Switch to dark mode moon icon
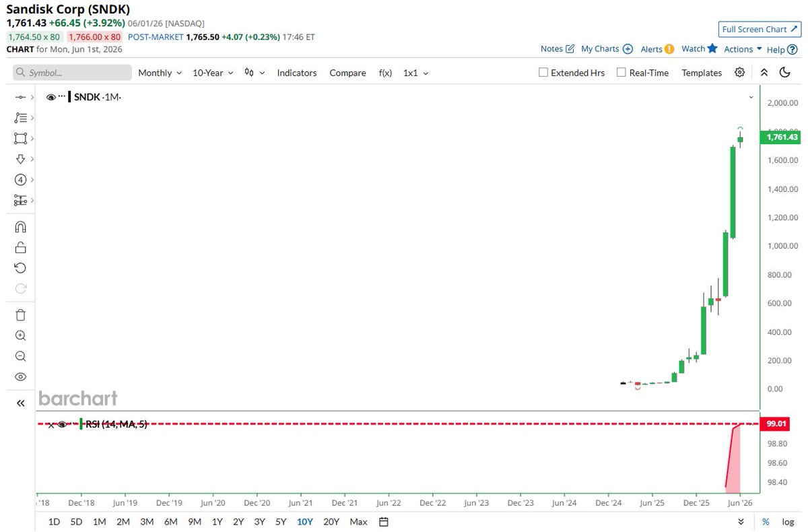This screenshot has width=808, height=532. 784,73
